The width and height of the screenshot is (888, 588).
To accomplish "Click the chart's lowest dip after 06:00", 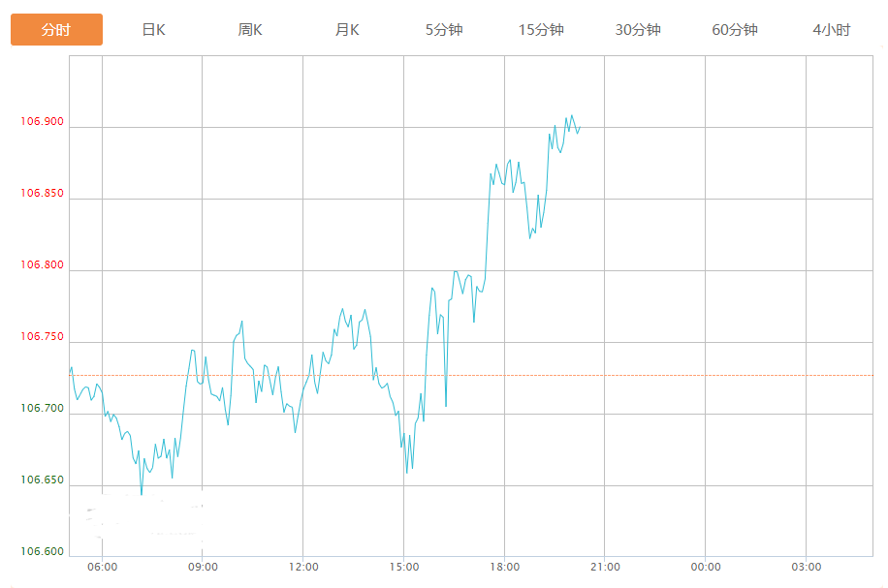I will 142,493.
